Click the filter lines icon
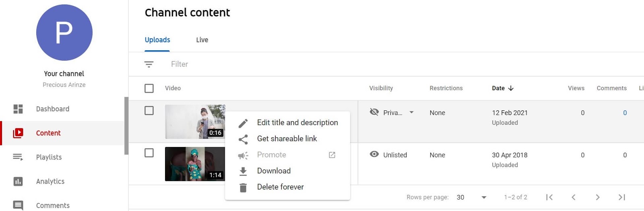 (149, 64)
